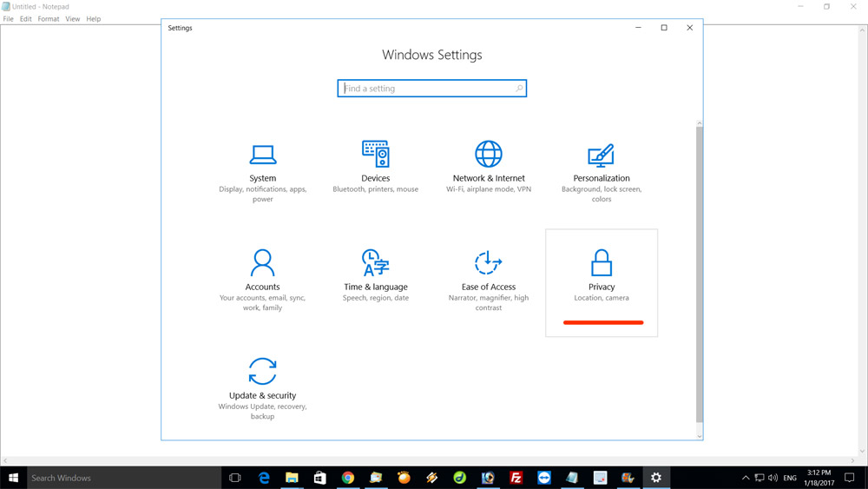Click the Settings window vertical scrollbar thumb

pyautogui.click(x=699, y=274)
